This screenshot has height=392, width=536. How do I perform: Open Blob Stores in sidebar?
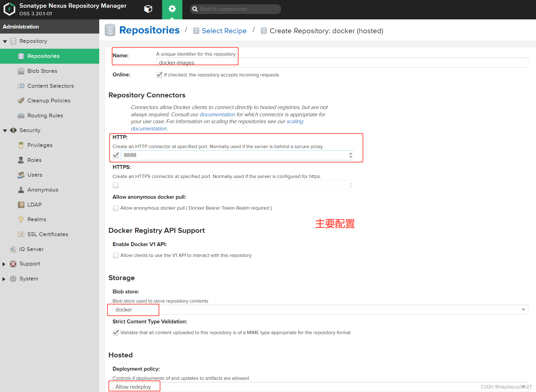click(42, 71)
